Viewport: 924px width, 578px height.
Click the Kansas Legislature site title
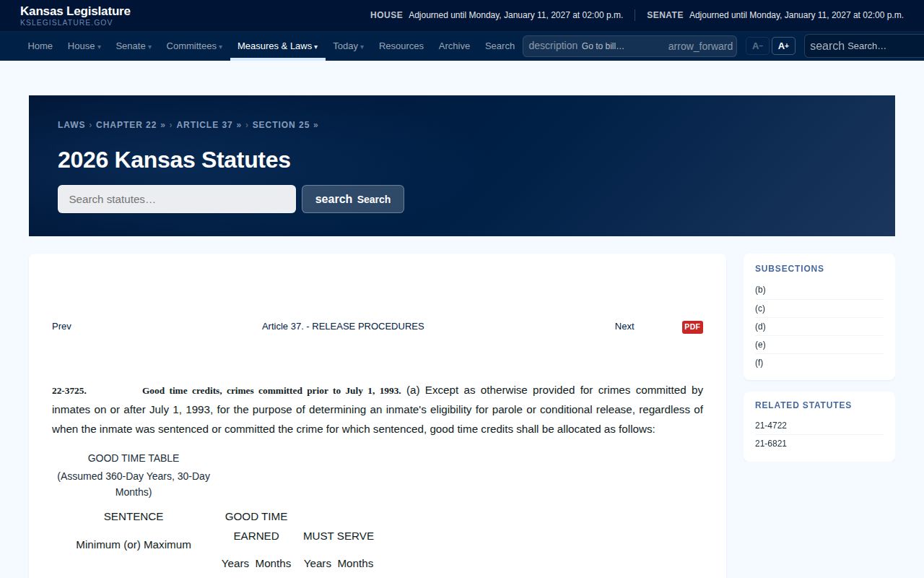point(75,12)
